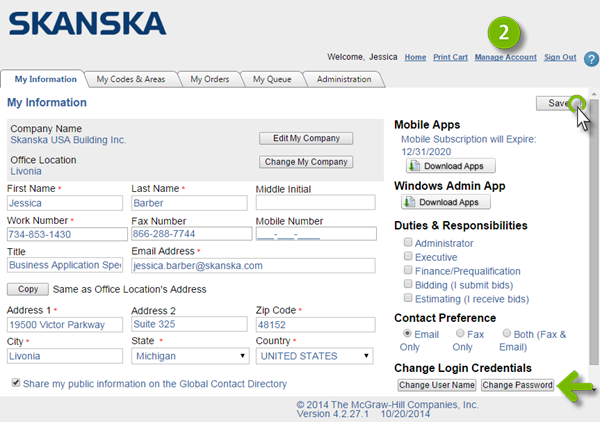This screenshot has height=422, width=600.
Task: Click the Fax Number field
Action: [x=192, y=234]
